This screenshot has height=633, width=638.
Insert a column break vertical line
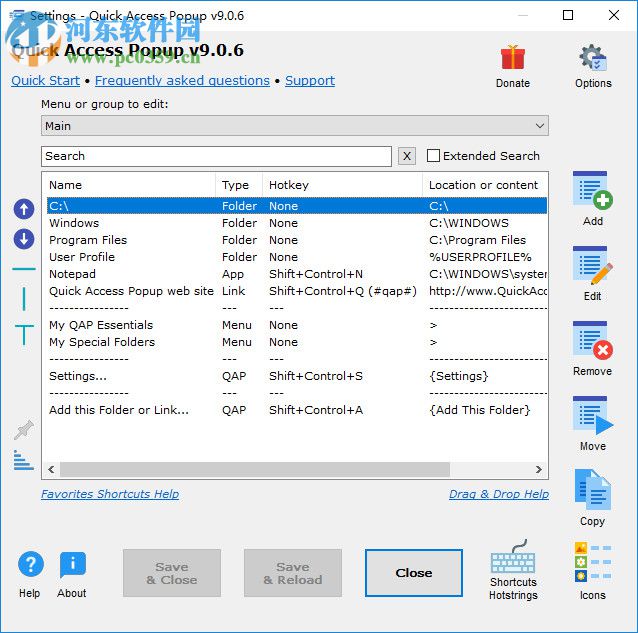tap(24, 299)
